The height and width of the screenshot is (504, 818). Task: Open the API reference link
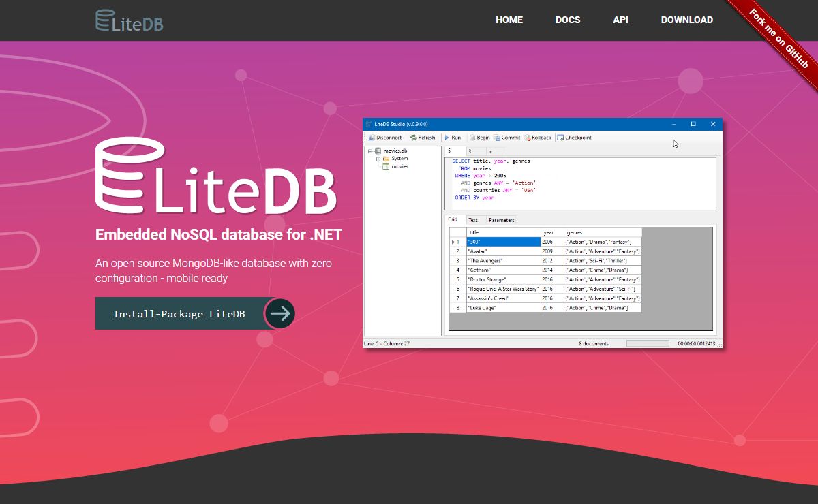pos(620,20)
